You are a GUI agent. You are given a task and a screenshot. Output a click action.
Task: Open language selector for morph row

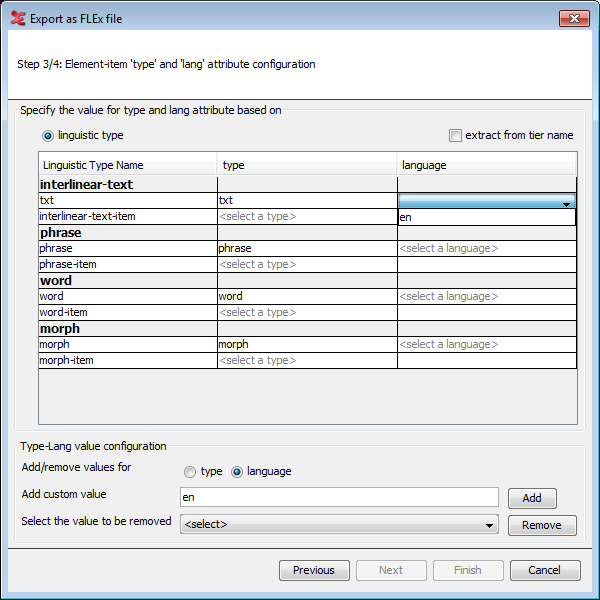(487, 345)
